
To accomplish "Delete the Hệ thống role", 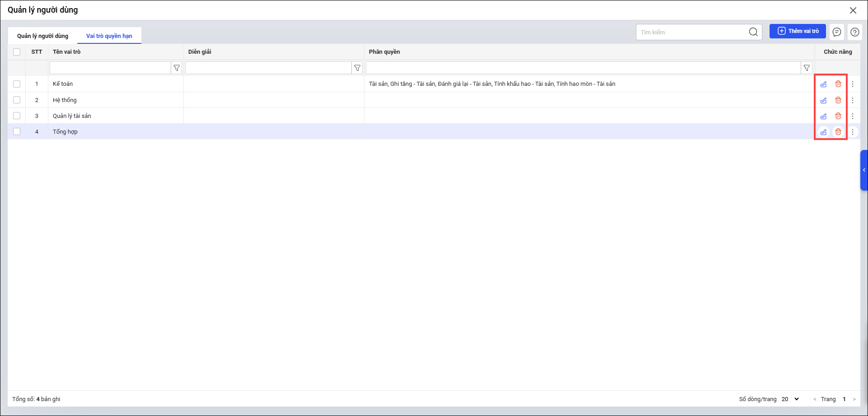I will click(838, 100).
